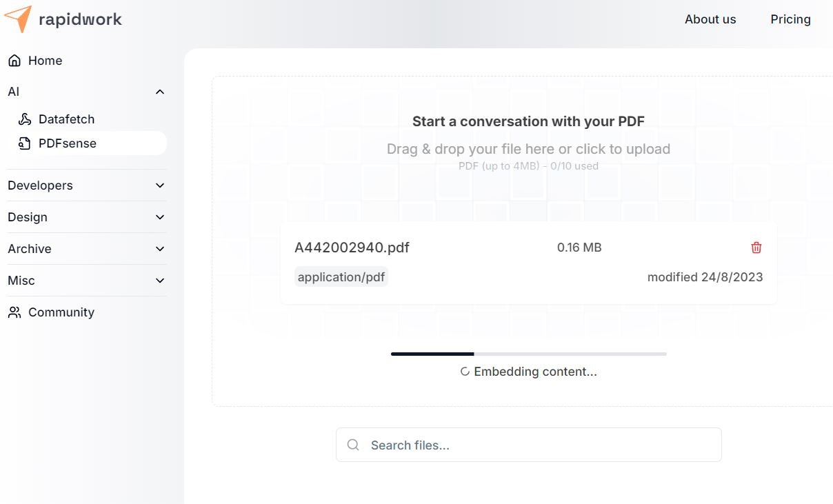This screenshot has height=504, width=833.
Task: Click the rapidwork paper plane logo
Action: tap(18, 19)
